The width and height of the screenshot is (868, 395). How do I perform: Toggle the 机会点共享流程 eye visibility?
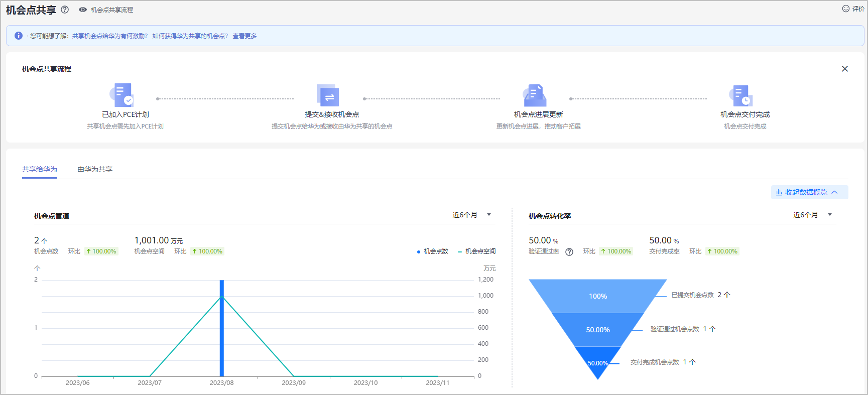(83, 10)
